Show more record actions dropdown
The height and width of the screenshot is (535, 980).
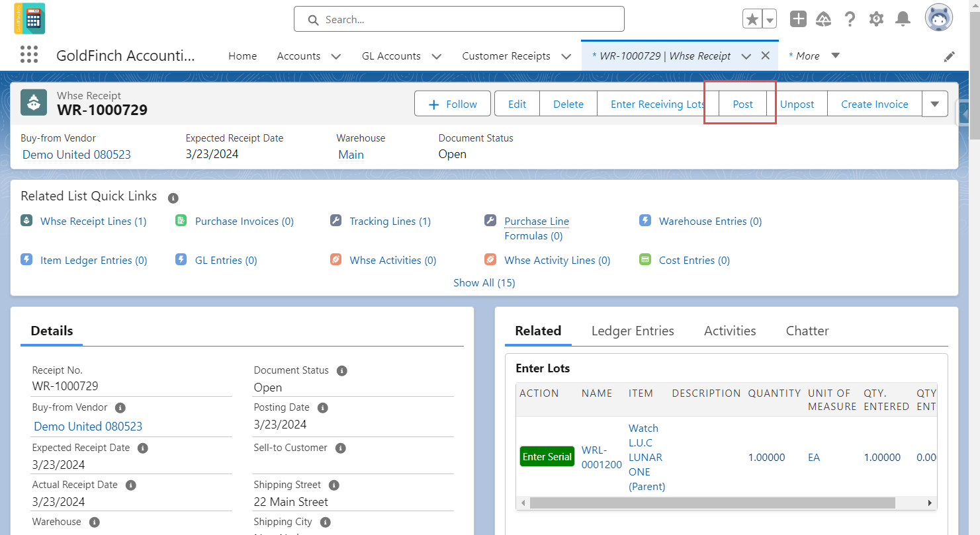tap(935, 104)
